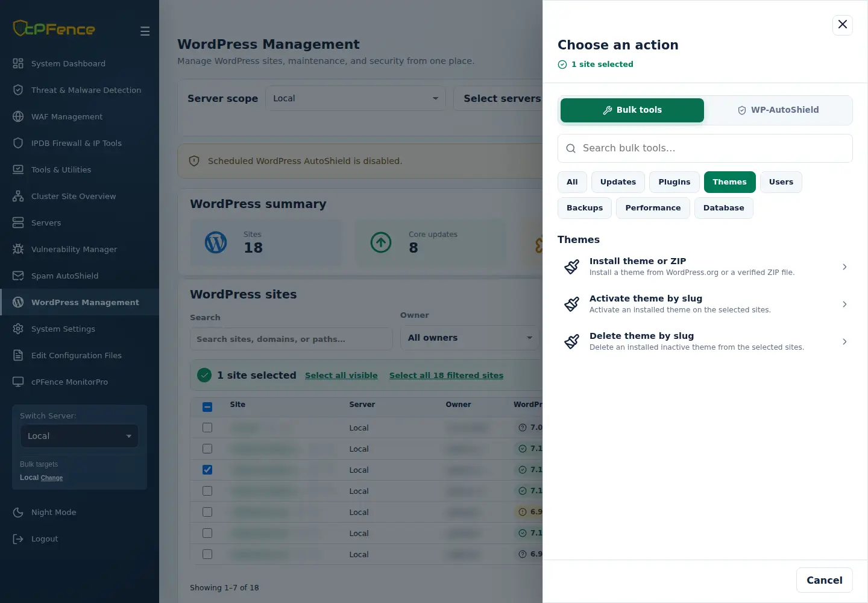This screenshot has width=868, height=603.
Task: Click the cPFence logo
Action: [54, 28]
